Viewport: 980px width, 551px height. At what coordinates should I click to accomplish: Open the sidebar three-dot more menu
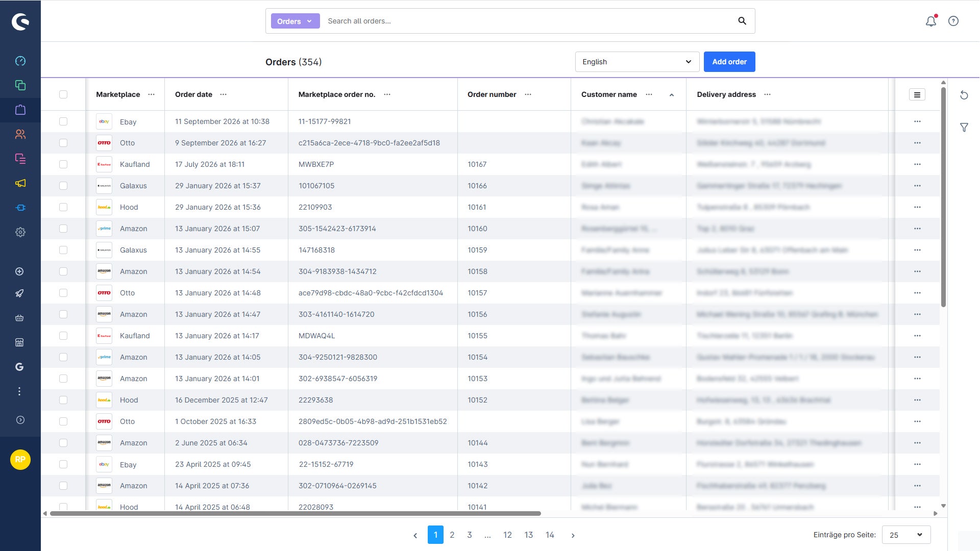point(19,391)
